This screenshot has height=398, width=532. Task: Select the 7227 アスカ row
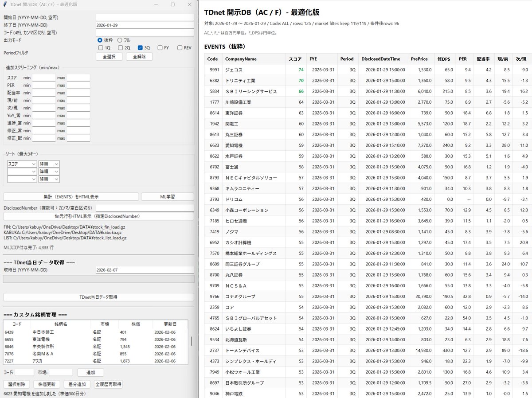pyautogui.click(x=96, y=361)
